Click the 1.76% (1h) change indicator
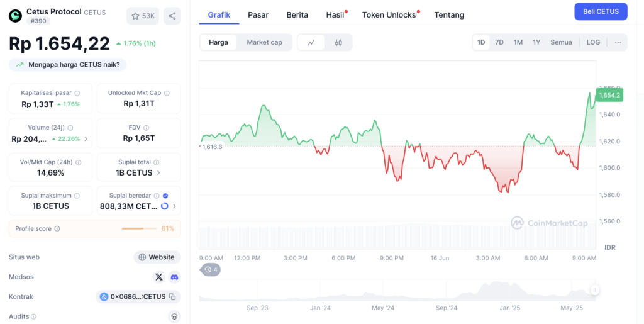This screenshot has width=644, height=324. coord(136,43)
